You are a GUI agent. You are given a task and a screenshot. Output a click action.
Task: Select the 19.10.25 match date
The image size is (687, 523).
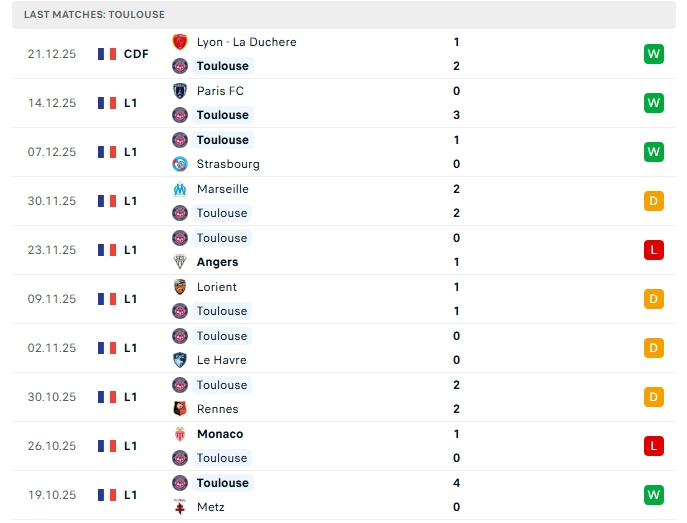coord(52,495)
